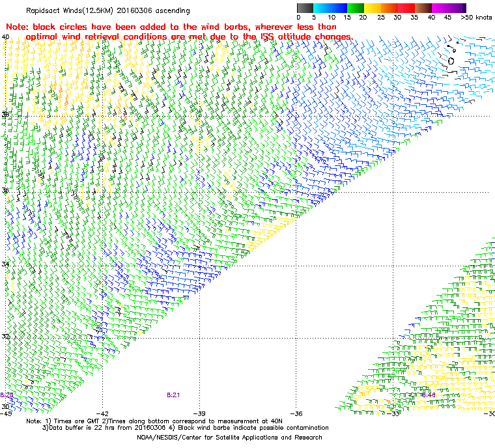Click the green 15-20 knots legend color
495x448 pixels.
356,8
